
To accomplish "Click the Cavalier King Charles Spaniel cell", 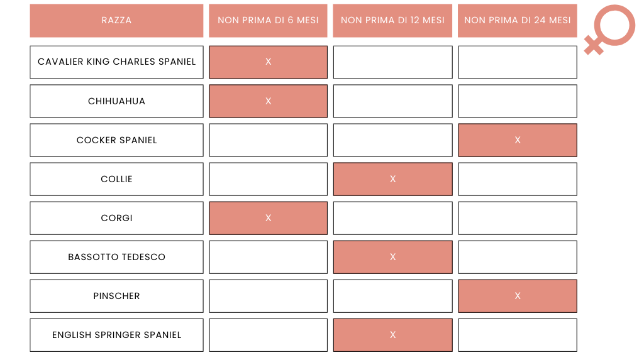I will coord(116,62).
